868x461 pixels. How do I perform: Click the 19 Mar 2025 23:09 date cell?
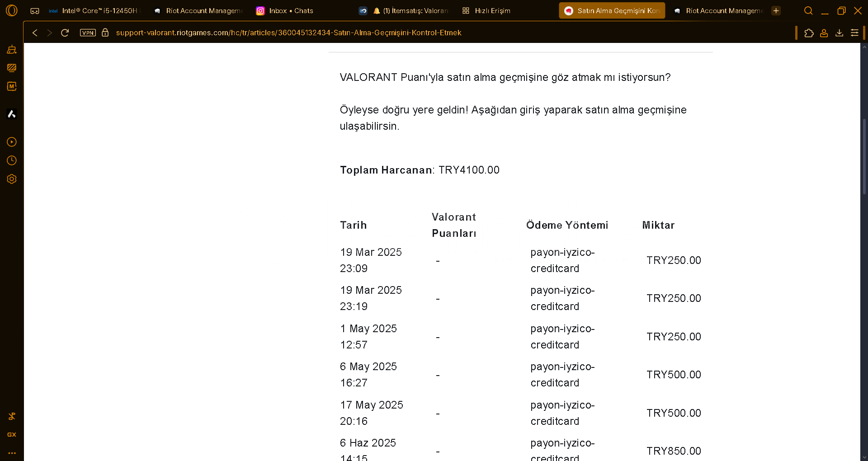371,260
